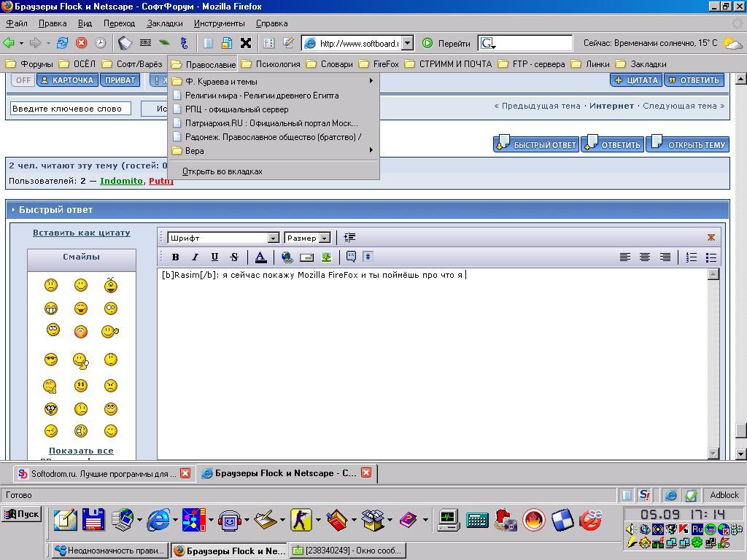The height and width of the screenshot is (560, 747).
Task: Open user Indomito profile link
Action: (x=121, y=181)
